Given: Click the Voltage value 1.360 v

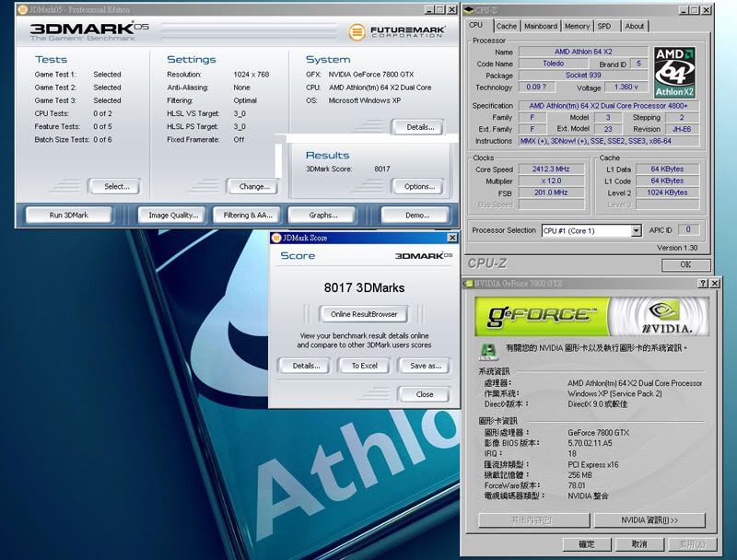Looking at the screenshot, I should [626, 87].
